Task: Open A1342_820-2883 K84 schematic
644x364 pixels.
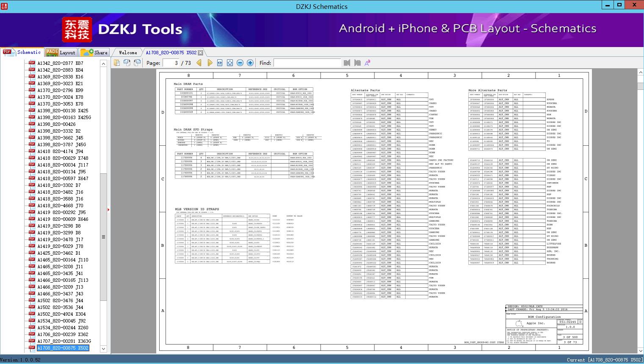Action: (60, 70)
